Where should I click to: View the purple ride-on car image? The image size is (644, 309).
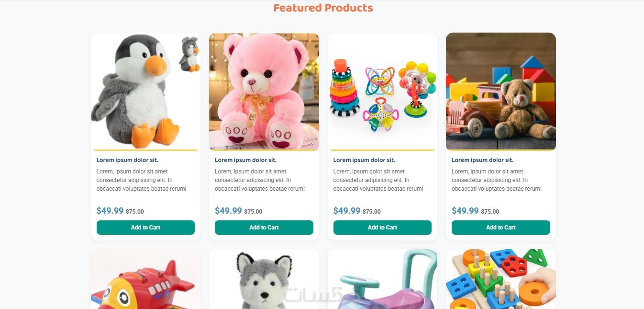382,279
